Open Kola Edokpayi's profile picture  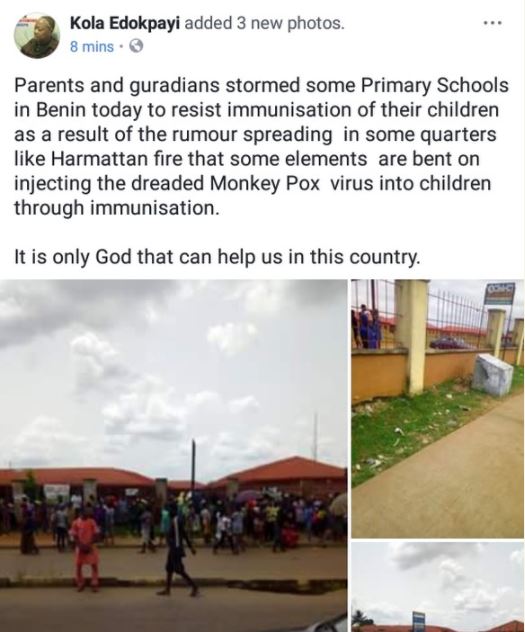tap(37, 35)
